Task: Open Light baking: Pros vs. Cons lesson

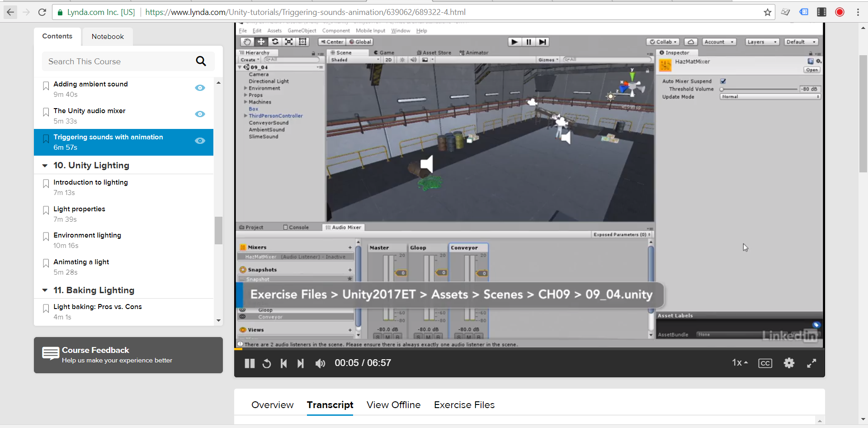Action: [98, 307]
